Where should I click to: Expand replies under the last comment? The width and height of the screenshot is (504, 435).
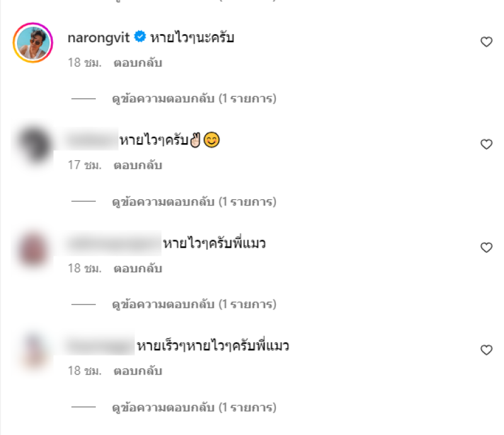pos(194,407)
